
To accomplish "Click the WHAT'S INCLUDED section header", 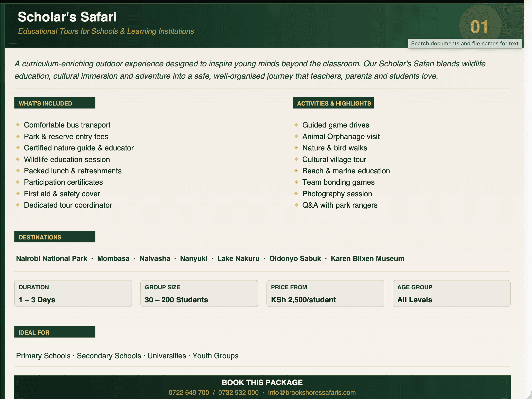I will coord(55,103).
